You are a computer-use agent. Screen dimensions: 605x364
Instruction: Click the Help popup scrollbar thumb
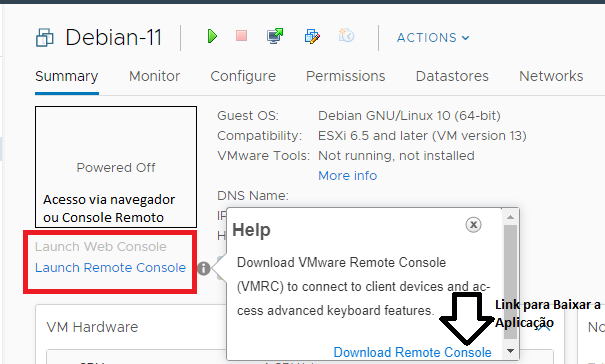coord(510,282)
